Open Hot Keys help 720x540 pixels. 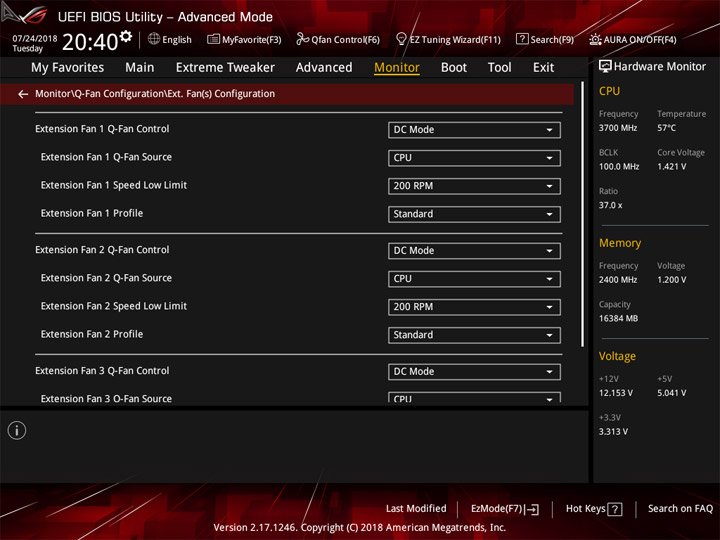594,509
